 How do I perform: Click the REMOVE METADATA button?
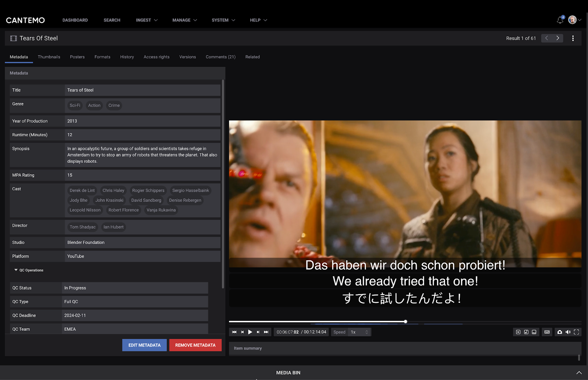click(195, 345)
